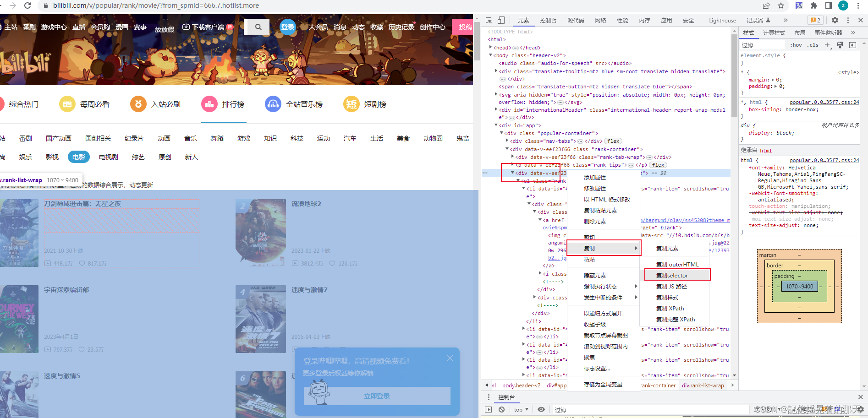
Task: Clear the console with the ban icon
Action: 501,410
